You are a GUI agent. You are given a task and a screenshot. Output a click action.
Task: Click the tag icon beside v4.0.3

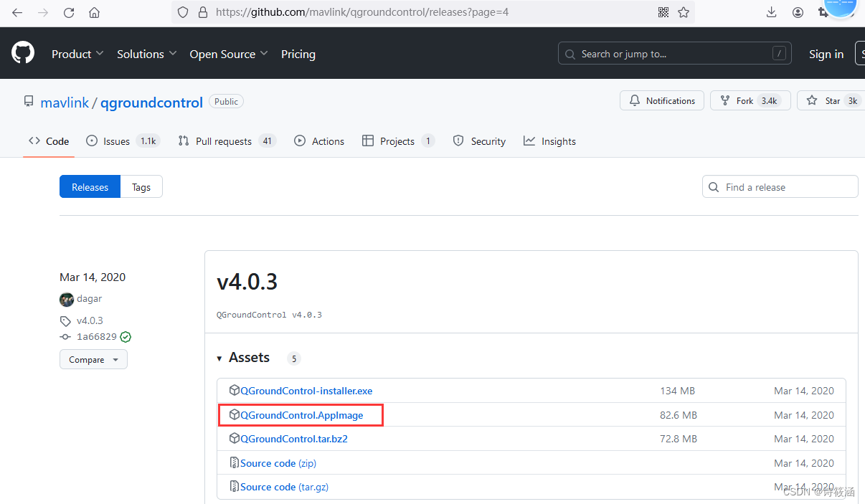65,321
